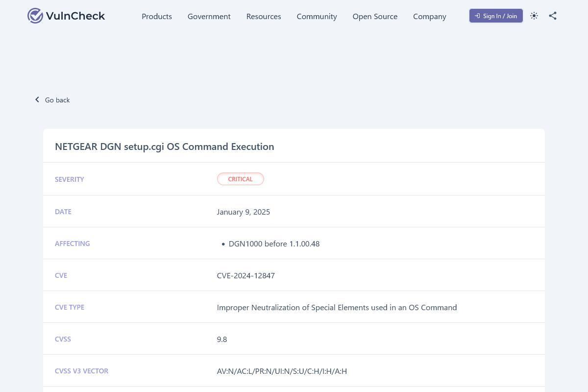Click DGN1000 before 1.1.00.48 entry

point(274,244)
